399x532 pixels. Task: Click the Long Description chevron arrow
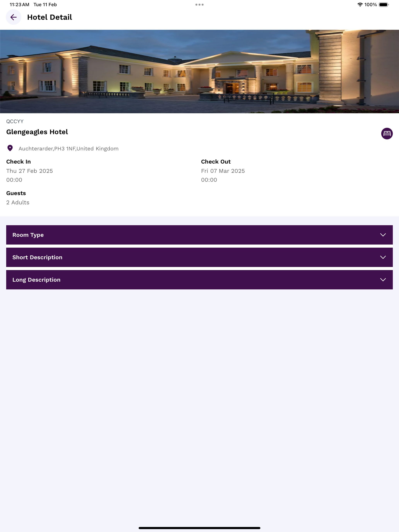(x=383, y=280)
